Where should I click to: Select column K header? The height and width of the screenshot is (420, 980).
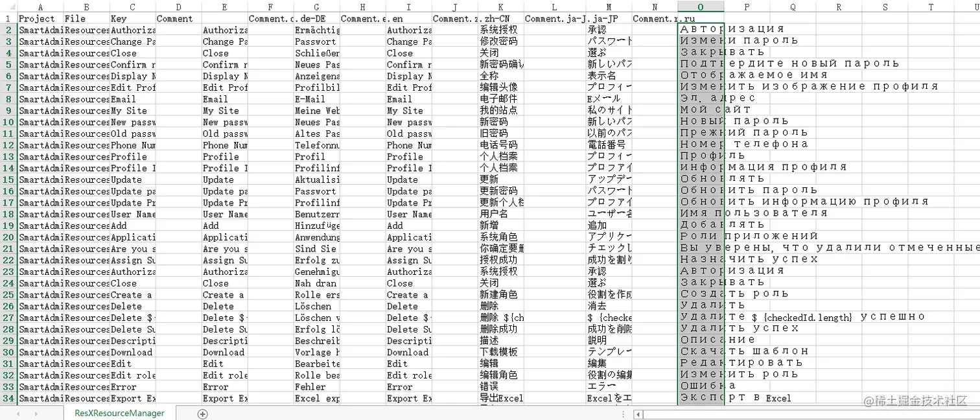(501, 7)
